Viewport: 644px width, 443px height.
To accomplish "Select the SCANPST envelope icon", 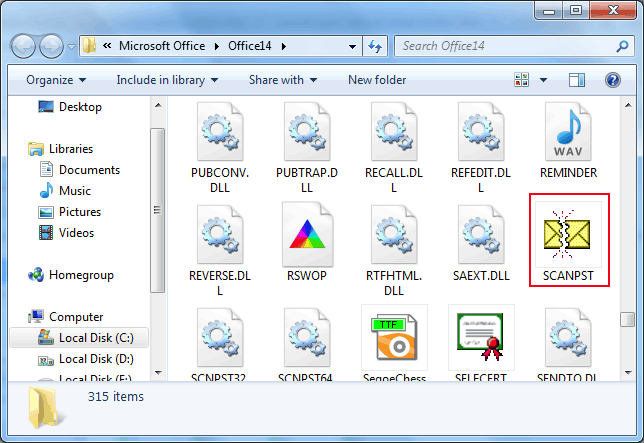I will click(567, 234).
